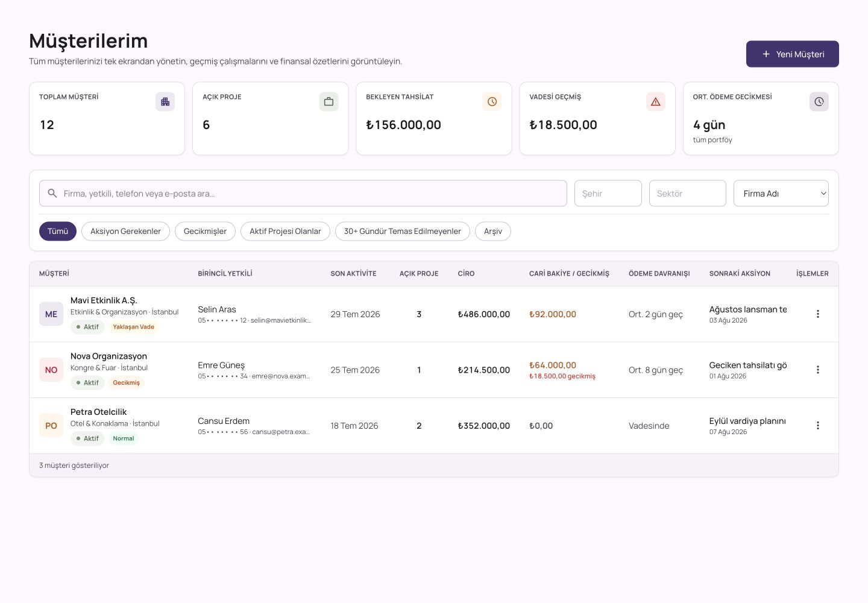
Task: Open the Petra Otelcilik customer name
Action: pos(98,412)
